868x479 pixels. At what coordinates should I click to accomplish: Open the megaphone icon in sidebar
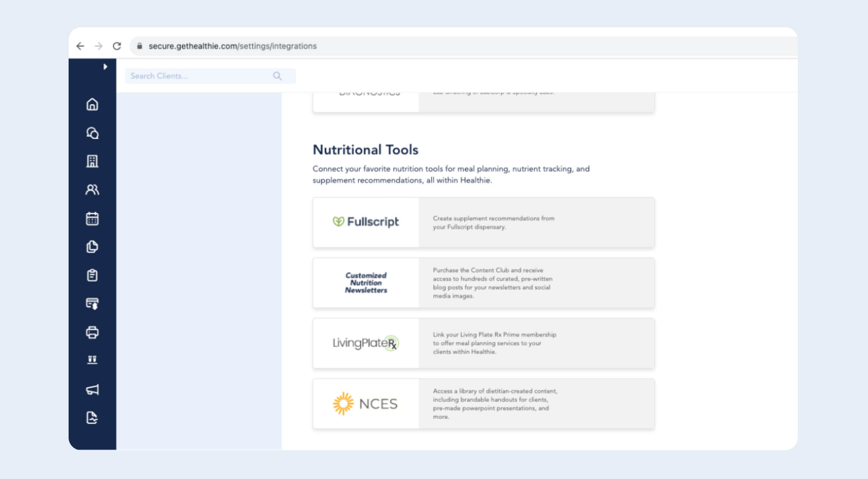[x=92, y=390]
